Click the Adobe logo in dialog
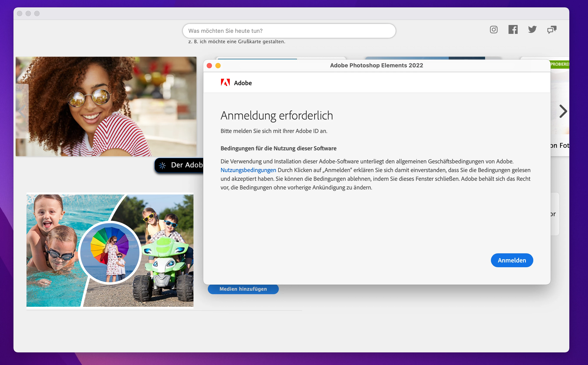Viewport: 588px width, 365px height. [225, 83]
